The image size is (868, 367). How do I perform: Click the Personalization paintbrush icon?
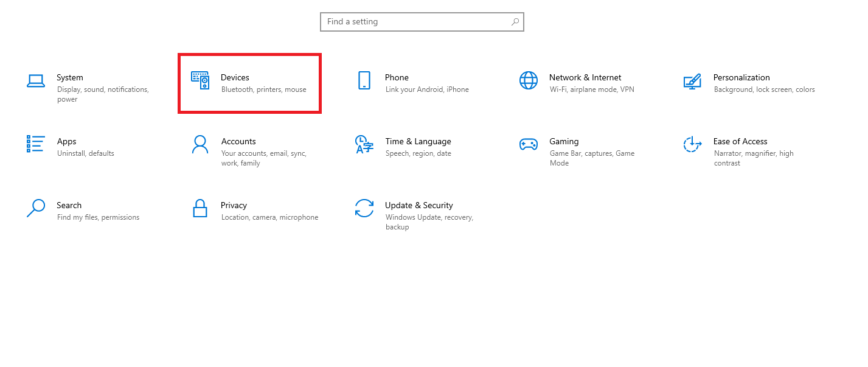click(x=692, y=82)
